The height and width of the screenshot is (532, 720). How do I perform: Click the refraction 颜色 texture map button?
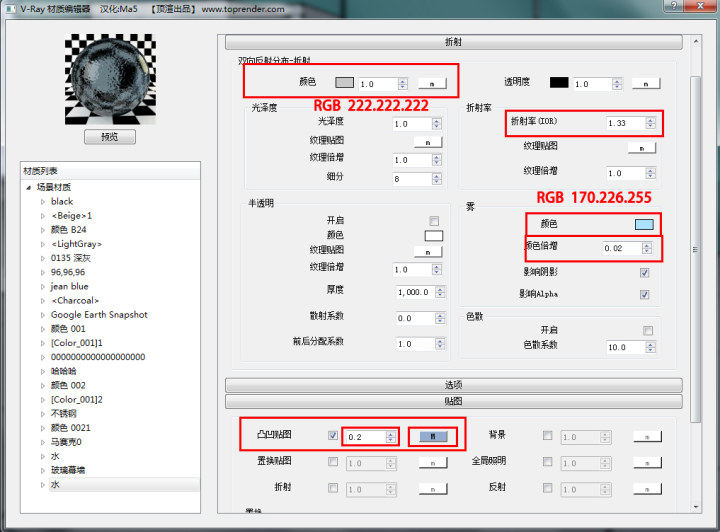coord(432,84)
